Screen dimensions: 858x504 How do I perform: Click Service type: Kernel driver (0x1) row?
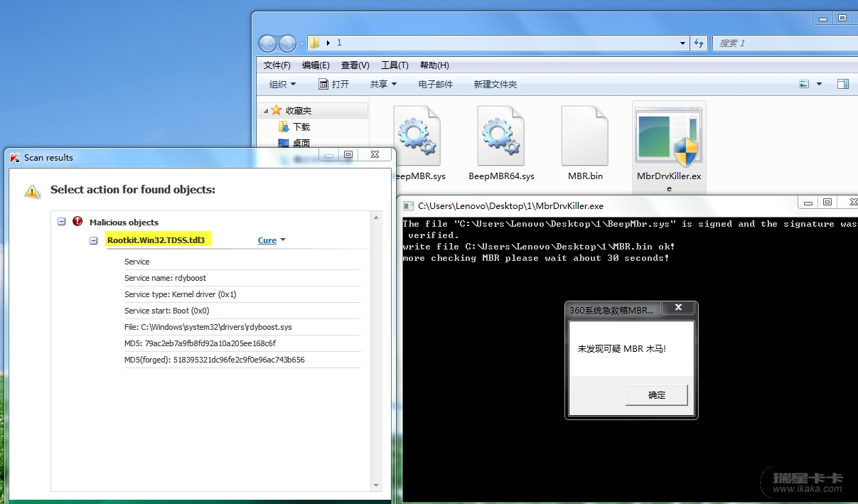click(242, 294)
